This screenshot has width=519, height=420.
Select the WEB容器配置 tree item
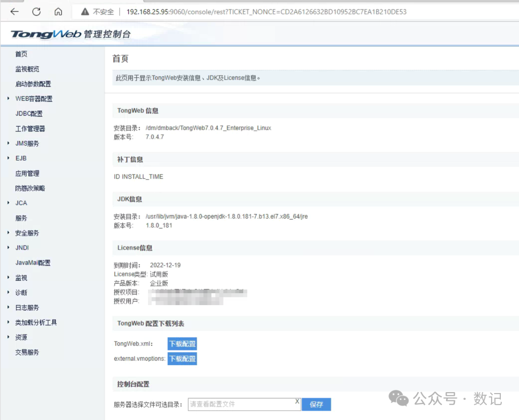(x=34, y=99)
